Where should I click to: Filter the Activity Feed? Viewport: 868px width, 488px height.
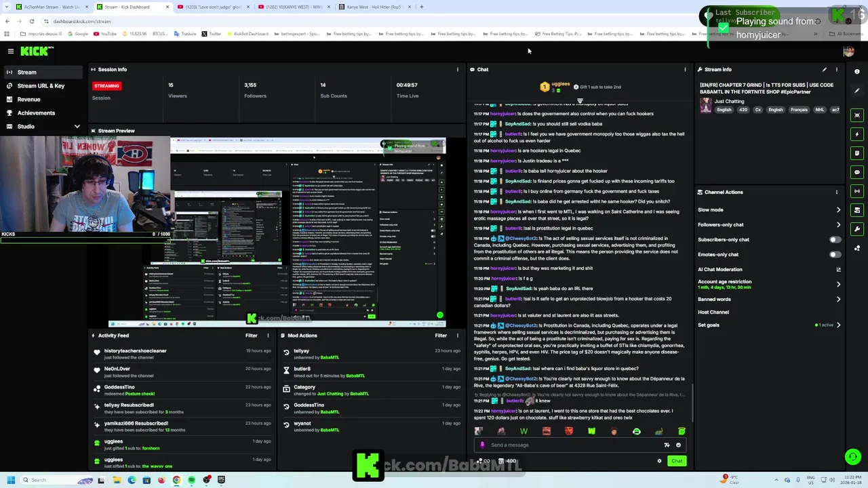[252, 335]
